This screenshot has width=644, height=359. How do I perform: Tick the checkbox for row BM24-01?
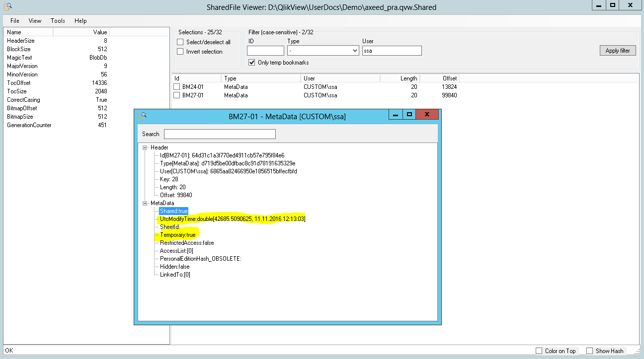point(177,87)
